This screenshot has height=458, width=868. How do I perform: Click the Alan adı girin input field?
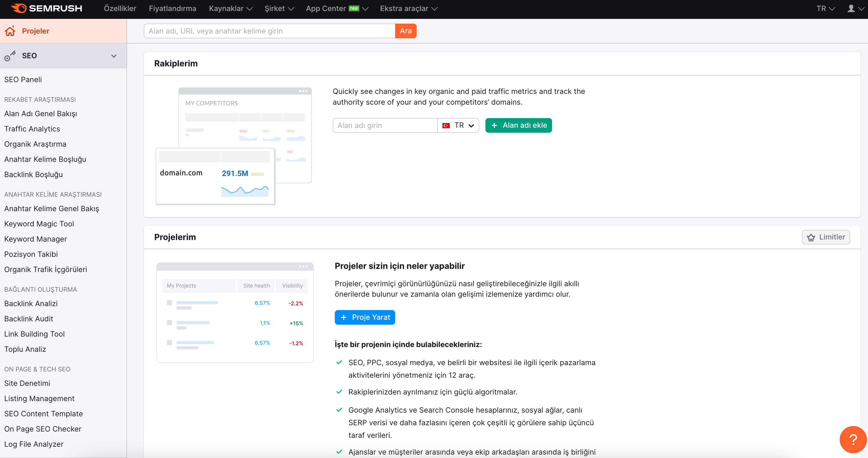pos(385,125)
